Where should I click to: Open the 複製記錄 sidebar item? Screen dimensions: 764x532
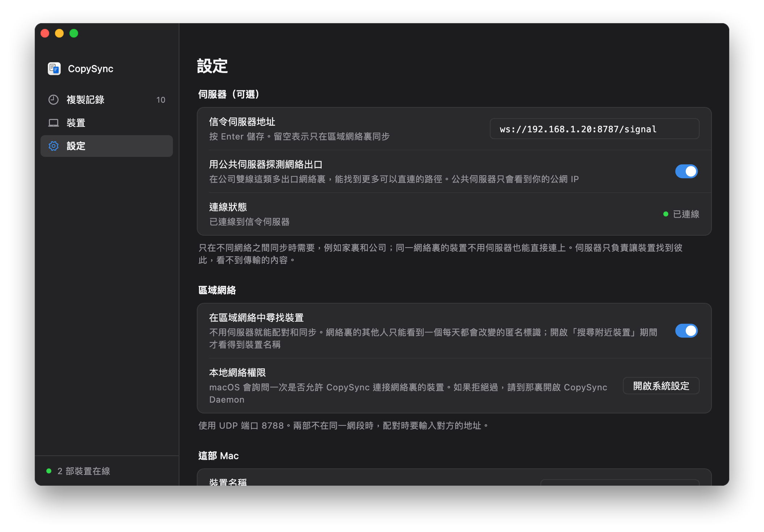107,100
